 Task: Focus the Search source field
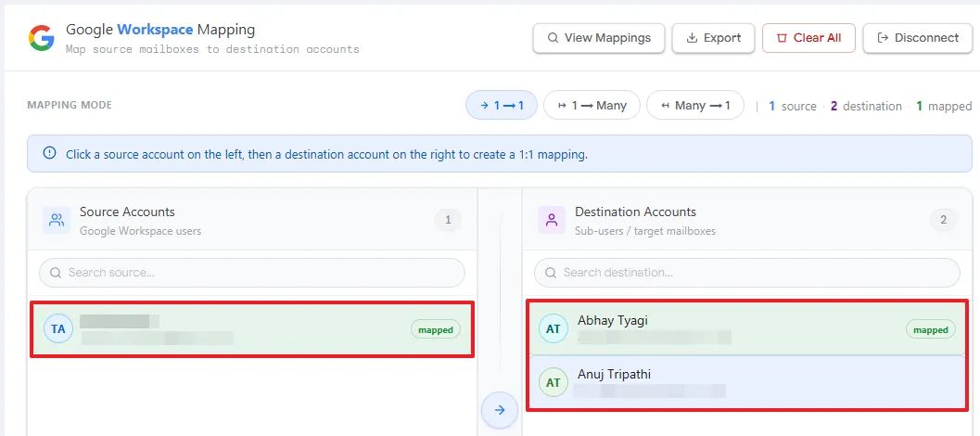pos(252,273)
